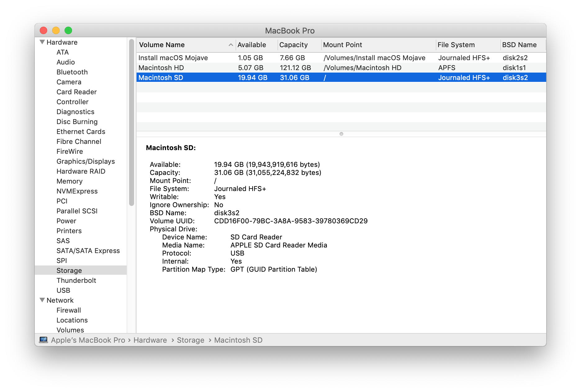Open the Thunderbolt entry
581x392 pixels.
[76, 280]
